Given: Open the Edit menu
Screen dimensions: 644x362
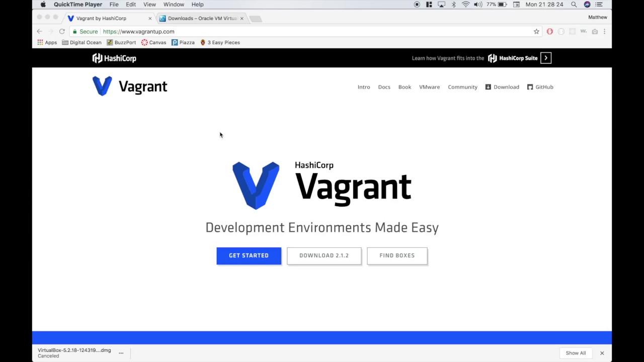Looking at the screenshot, I should pyautogui.click(x=131, y=5).
